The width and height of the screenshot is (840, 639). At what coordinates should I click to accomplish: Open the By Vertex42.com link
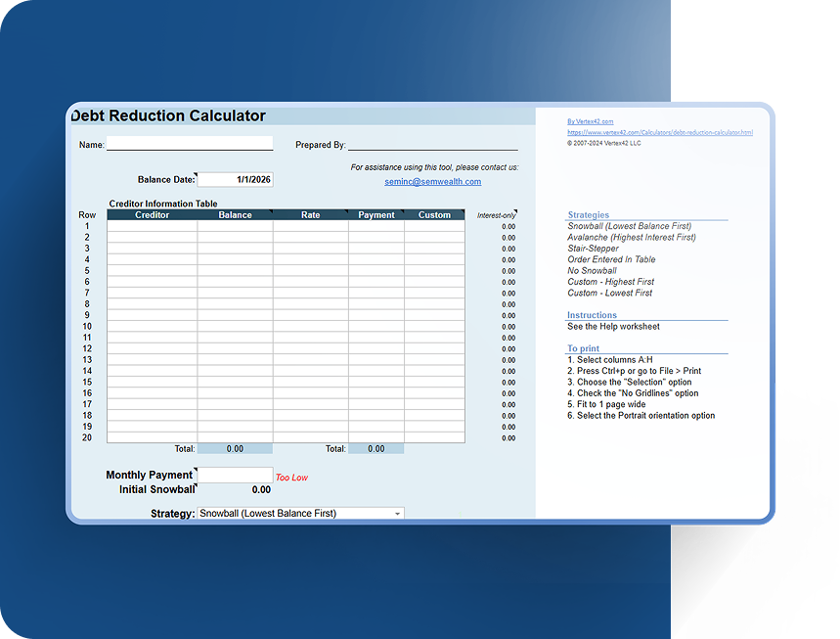(x=590, y=122)
